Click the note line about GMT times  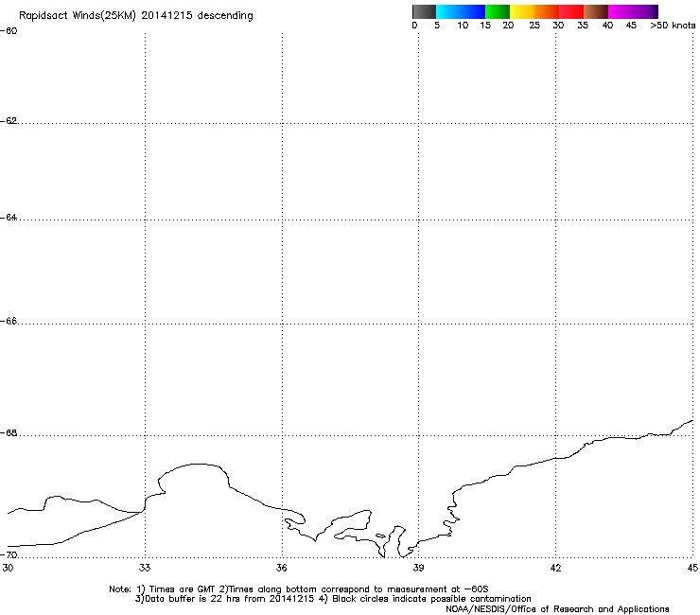tap(299, 589)
